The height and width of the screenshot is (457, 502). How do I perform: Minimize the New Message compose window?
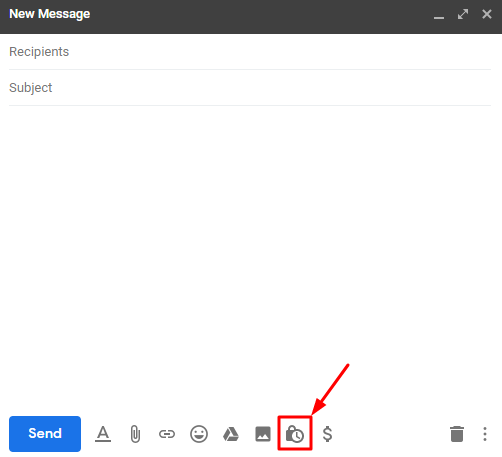[x=439, y=14]
